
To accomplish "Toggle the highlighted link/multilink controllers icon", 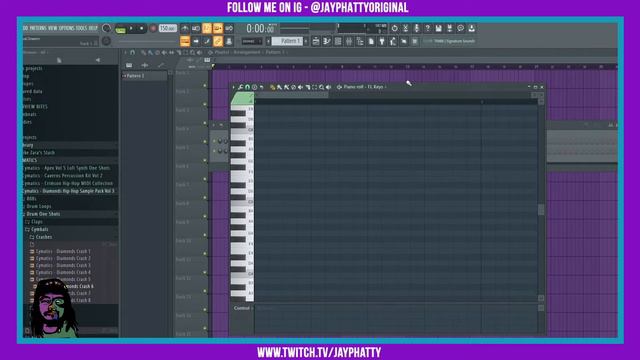I will click(218, 41).
